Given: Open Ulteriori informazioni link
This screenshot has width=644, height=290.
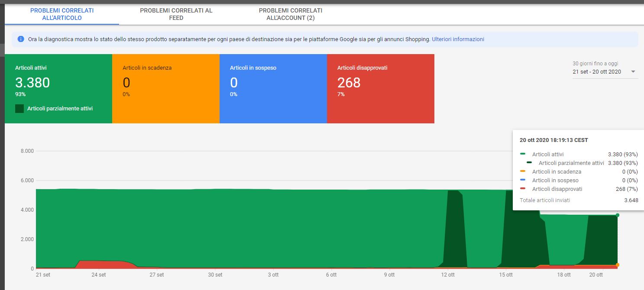Looking at the screenshot, I should point(458,39).
